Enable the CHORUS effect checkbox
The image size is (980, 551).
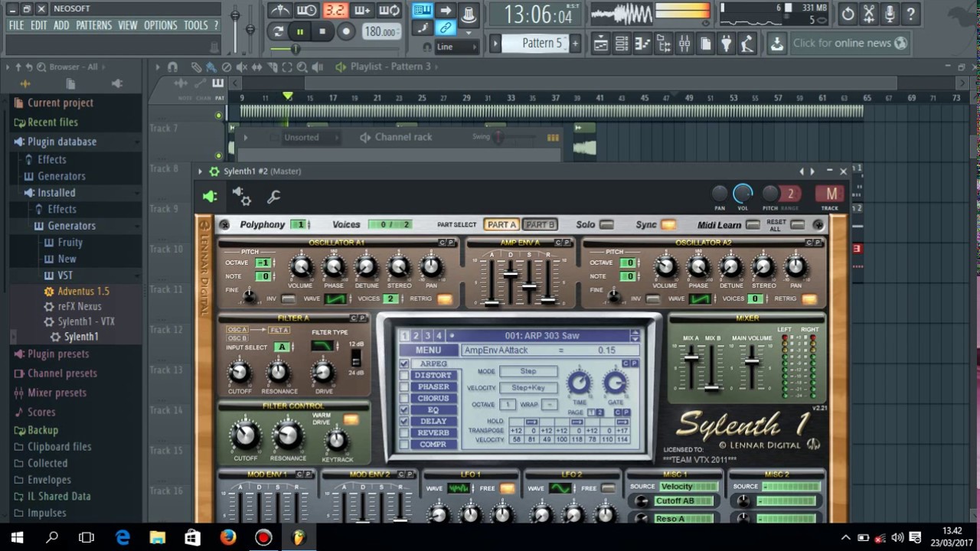(404, 399)
